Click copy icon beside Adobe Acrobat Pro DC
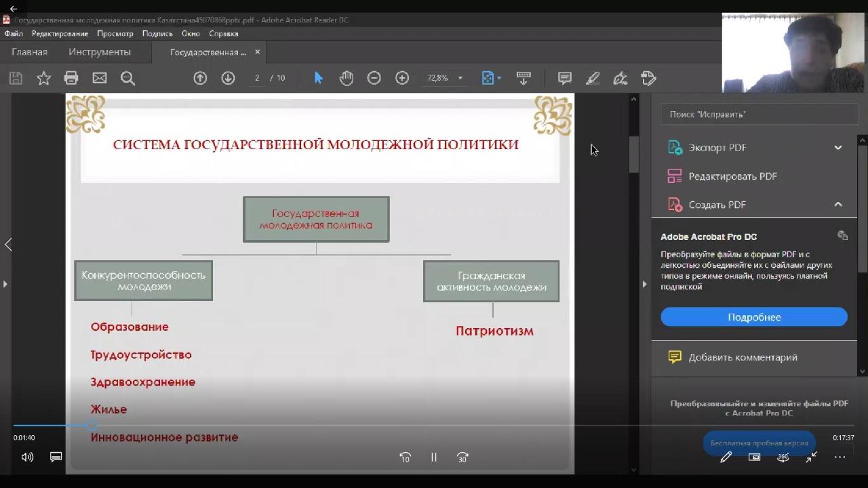The height and width of the screenshot is (488, 868). 842,236
